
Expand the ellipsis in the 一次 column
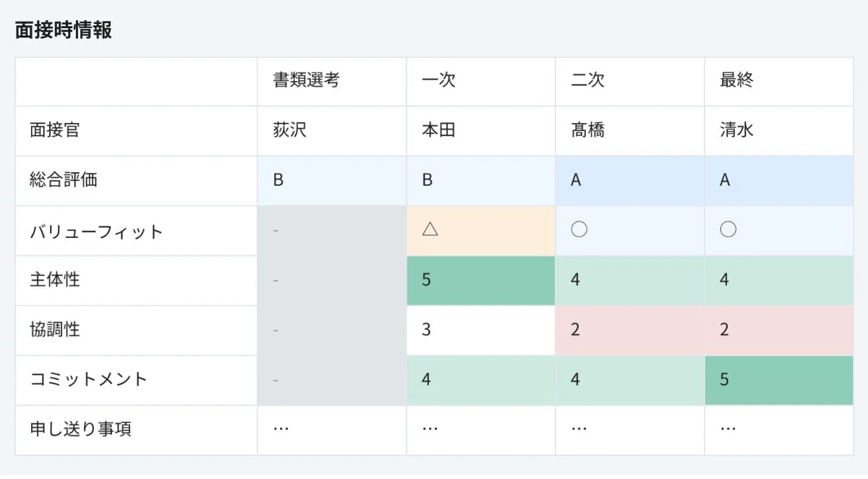(x=429, y=429)
